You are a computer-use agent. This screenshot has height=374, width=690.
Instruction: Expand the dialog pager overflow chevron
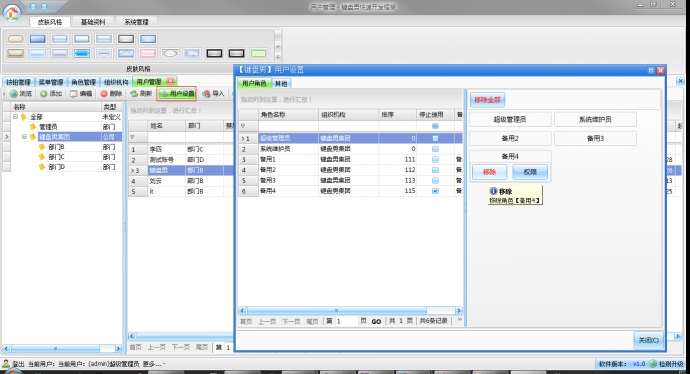coord(459,320)
